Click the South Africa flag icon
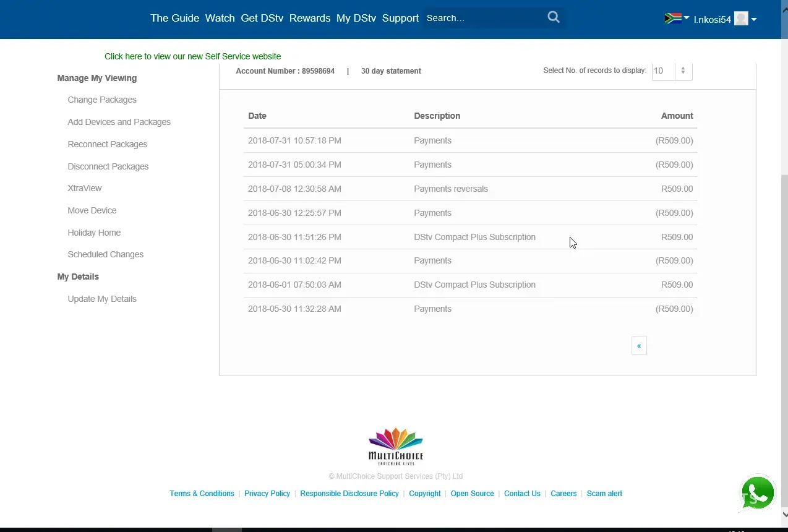Screen dimensions: 788x532 coord(672,19)
